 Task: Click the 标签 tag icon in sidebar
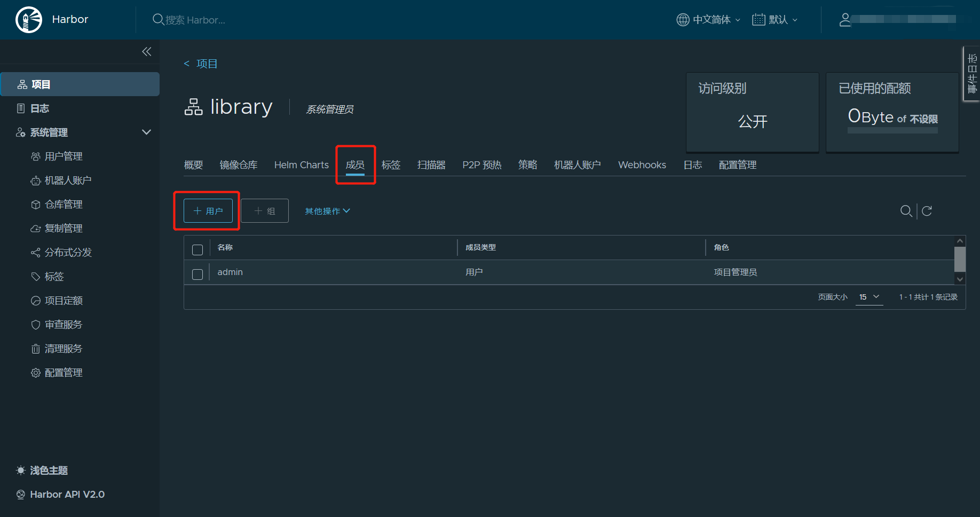[36, 277]
